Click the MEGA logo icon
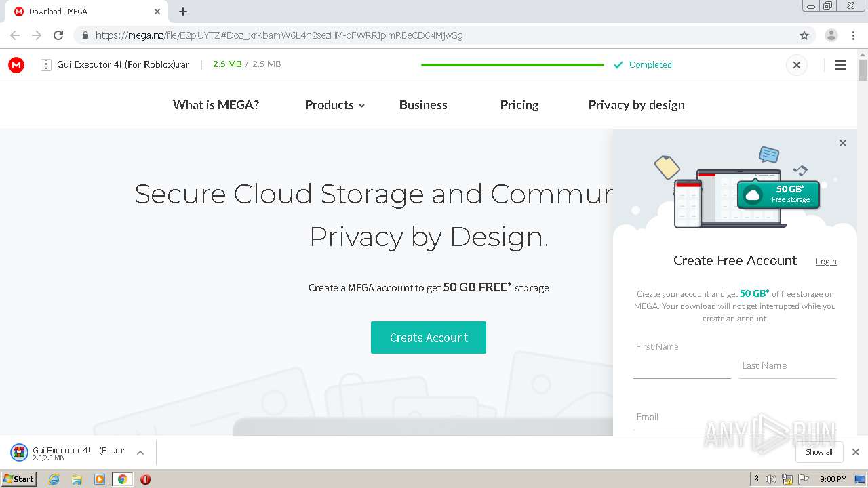The width and height of the screenshot is (868, 488). [16, 65]
